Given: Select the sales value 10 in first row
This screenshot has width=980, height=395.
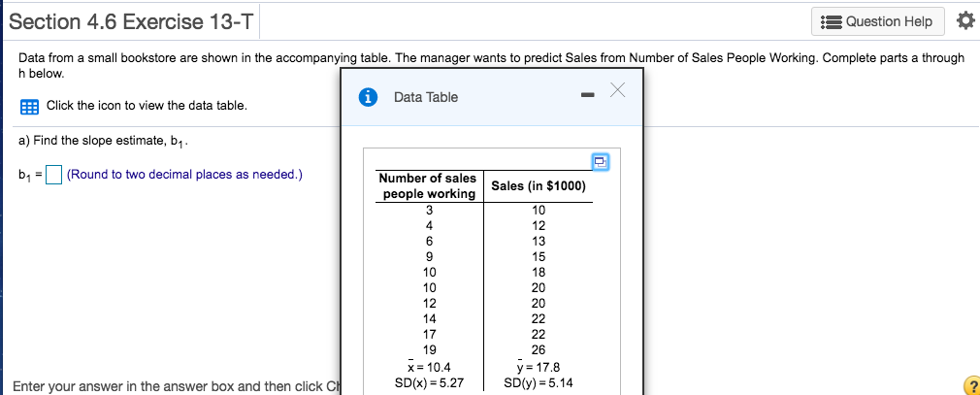Looking at the screenshot, I should [539, 210].
